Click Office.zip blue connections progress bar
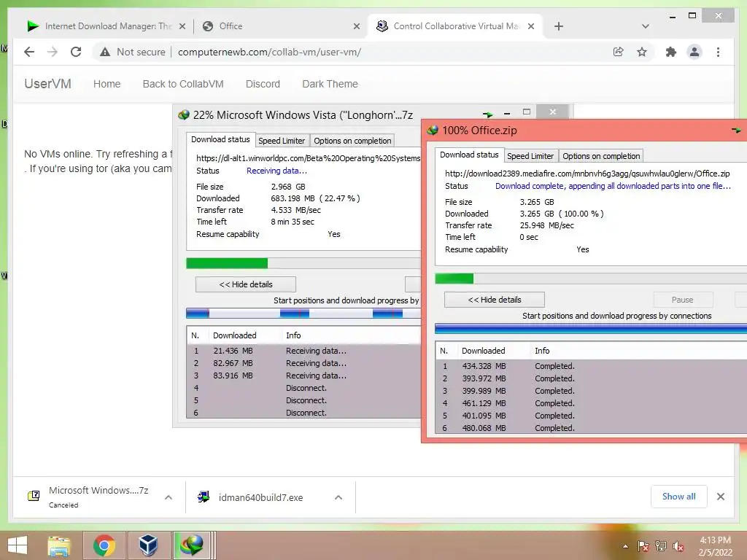 [591, 328]
